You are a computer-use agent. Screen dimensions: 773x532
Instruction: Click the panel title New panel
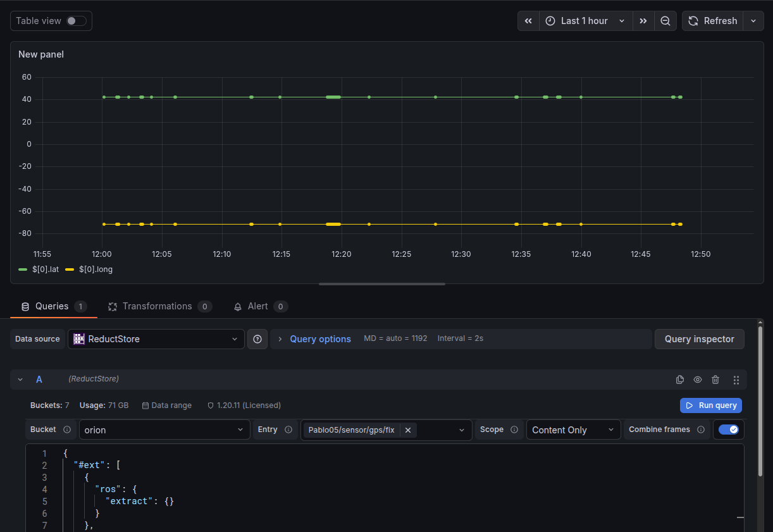click(x=41, y=54)
